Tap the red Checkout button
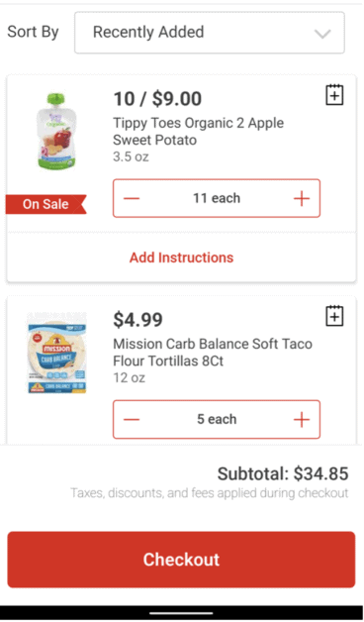364x622 pixels. pyautogui.click(x=181, y=560)
